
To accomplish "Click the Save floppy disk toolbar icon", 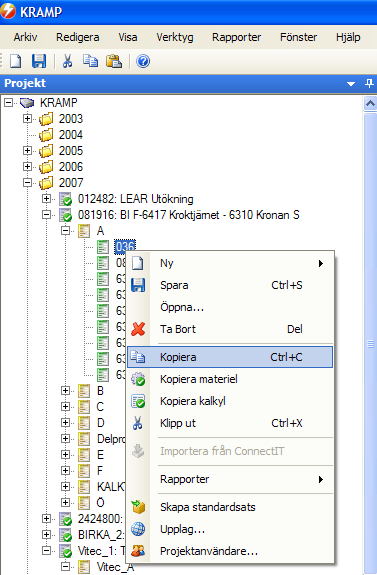I will (39, 61).
